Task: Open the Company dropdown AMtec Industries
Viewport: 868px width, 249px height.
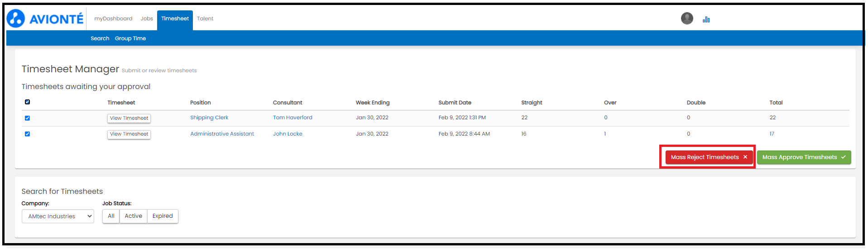Action: pos(58,216)
